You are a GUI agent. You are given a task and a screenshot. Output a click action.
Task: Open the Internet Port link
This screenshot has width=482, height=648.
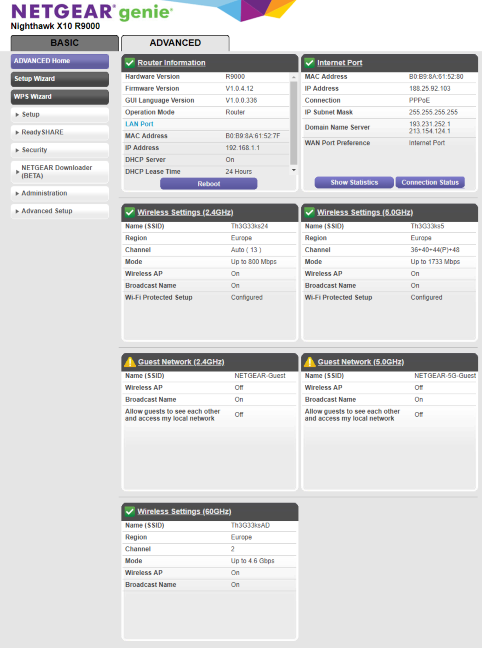(x=340, y=63)
